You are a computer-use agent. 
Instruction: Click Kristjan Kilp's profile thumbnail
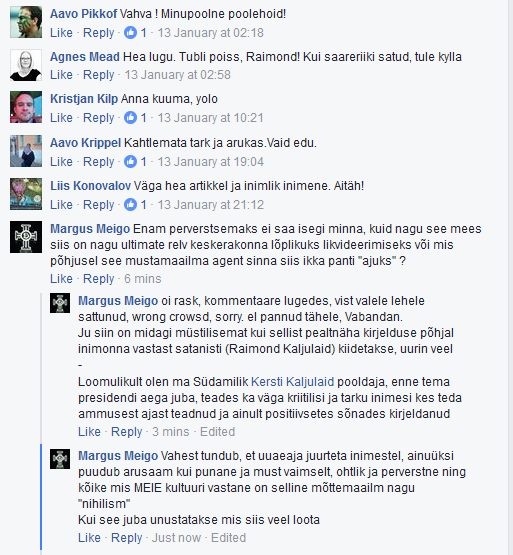(x=26, y=107)
